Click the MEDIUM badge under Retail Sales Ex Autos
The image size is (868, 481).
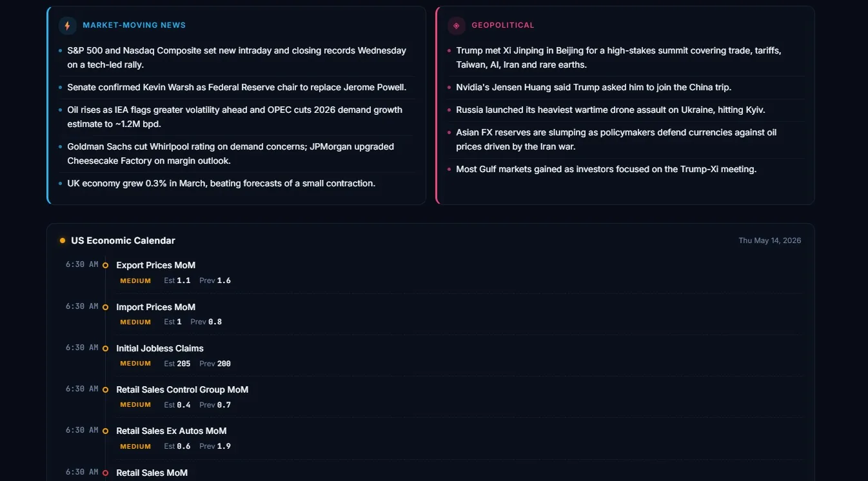pyautogui.click(x=135, y=446)
